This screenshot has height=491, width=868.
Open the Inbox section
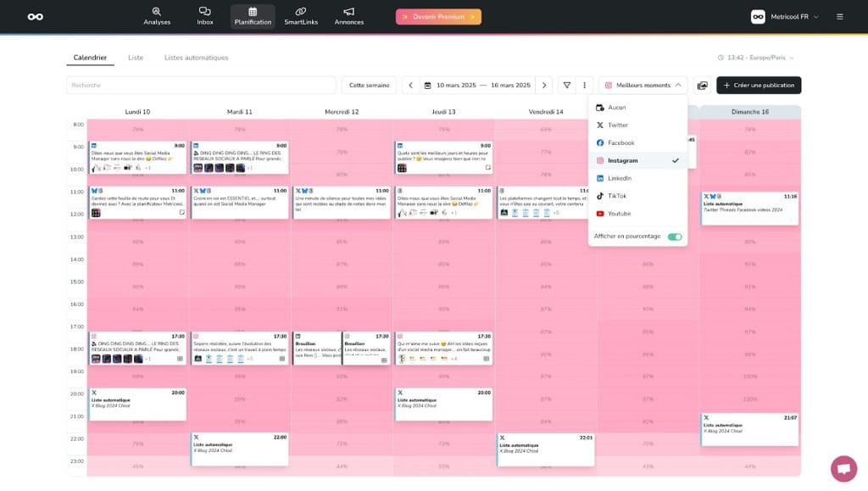pos(204,16)
